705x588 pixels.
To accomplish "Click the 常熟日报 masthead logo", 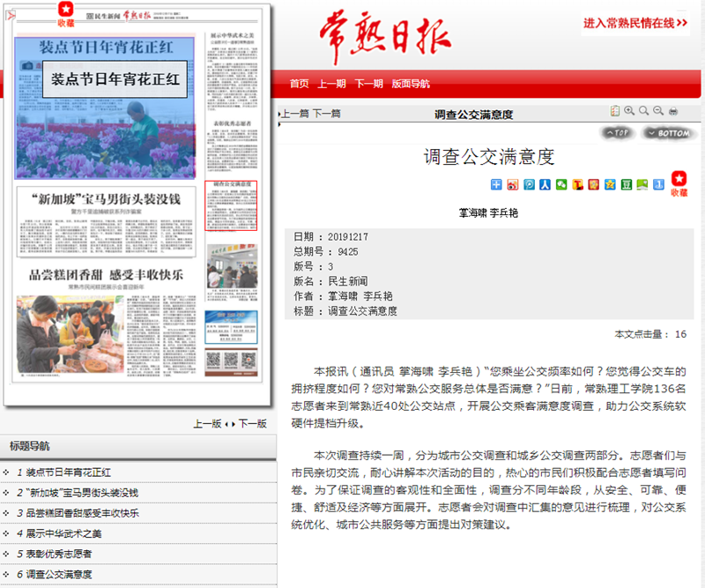I will (x=385, y=37).
